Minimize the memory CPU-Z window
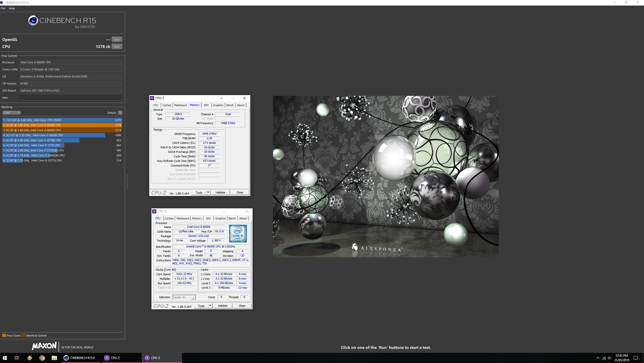The height and width of the screenshot is (363, 644). click(221, 98)
